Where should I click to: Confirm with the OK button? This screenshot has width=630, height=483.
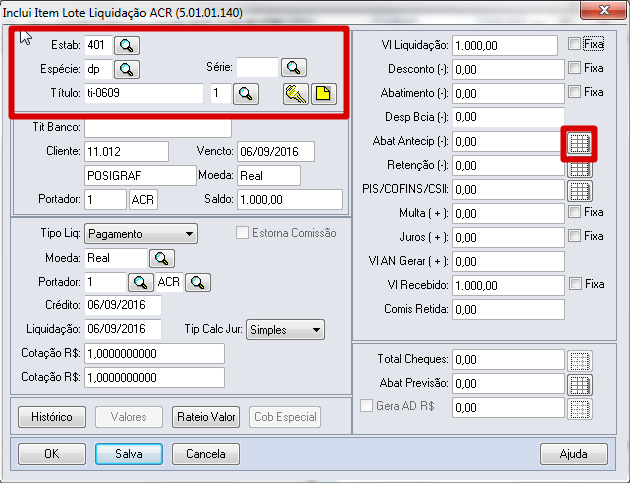click(x=52, y=454)
